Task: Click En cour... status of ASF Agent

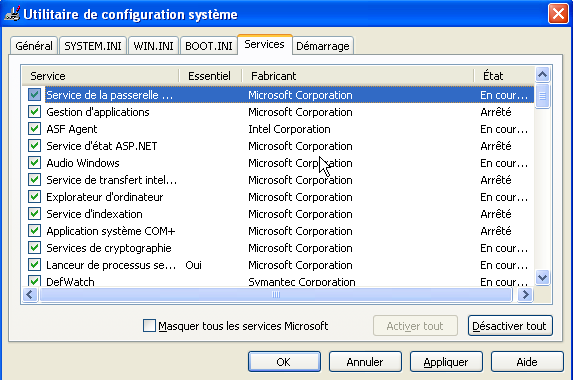Action: pos(504,129)
